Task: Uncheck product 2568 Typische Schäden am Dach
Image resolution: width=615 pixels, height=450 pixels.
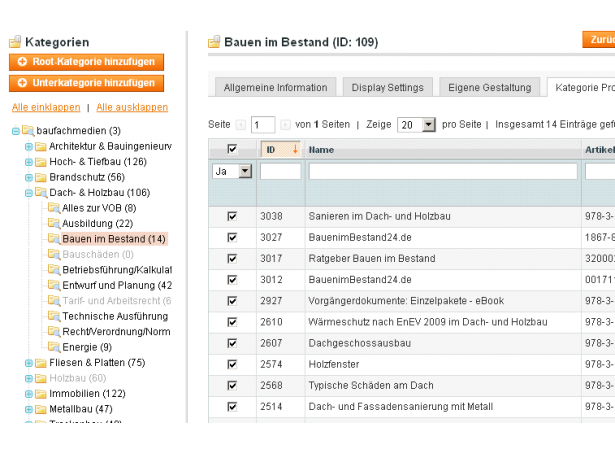Action: click(x=232, y=386)
